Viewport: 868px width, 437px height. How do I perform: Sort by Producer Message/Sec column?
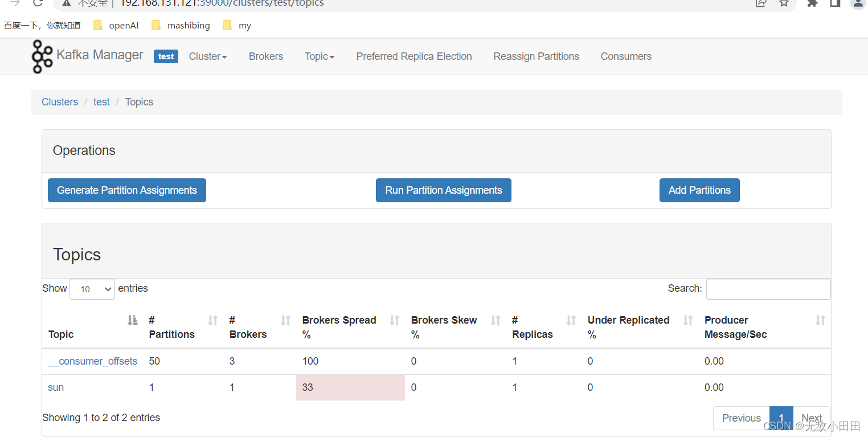point(820,320)
